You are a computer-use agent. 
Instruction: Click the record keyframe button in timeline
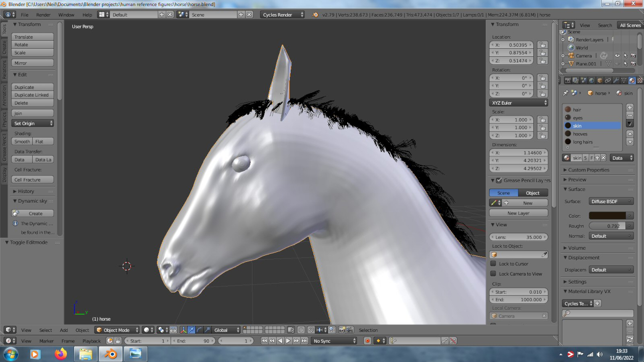click(367, 341)
